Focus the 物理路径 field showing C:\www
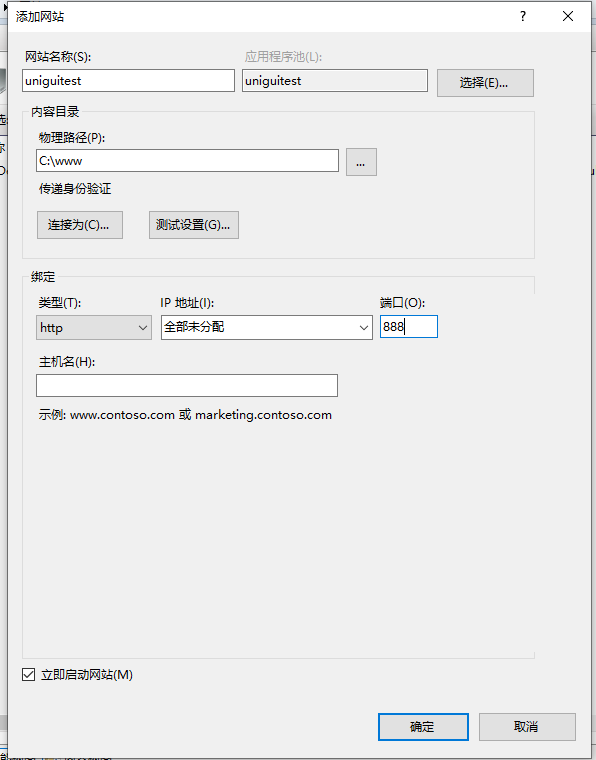Viewport: 596px width, 760px height. [187, 160]
